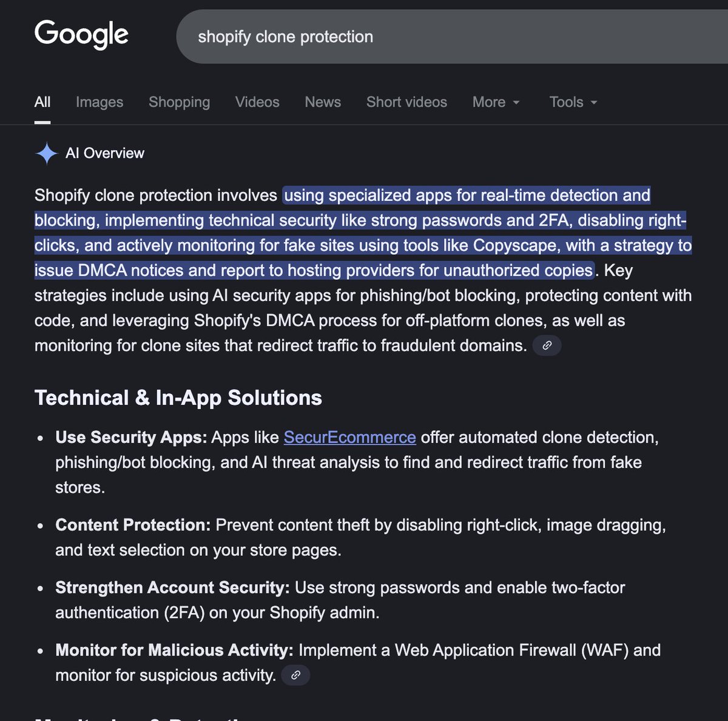Image resolution: width=728 pixels, height=721 pixels.
Task: Open the source link chip after 'fraudulent domains'
Action: [x=547, y=345]
